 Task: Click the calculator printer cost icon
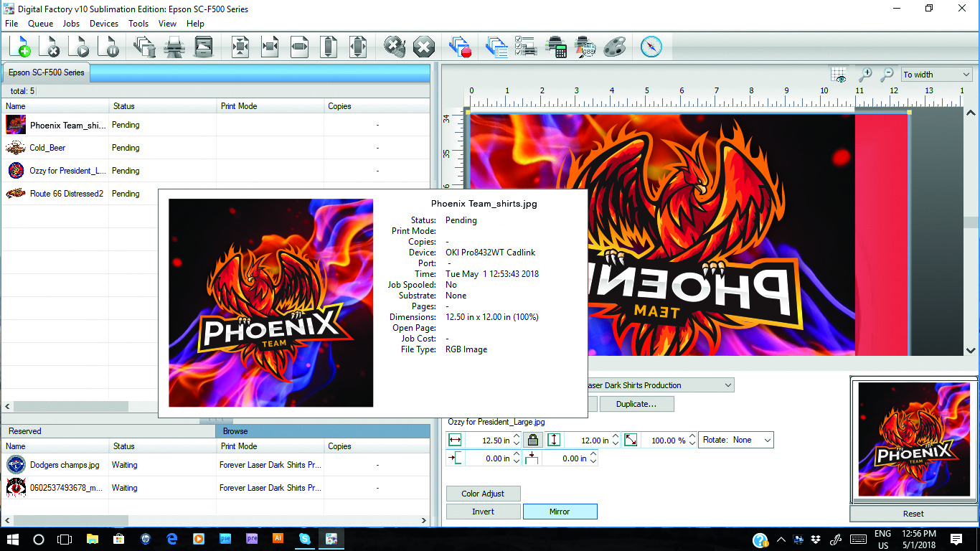[556, 47]
